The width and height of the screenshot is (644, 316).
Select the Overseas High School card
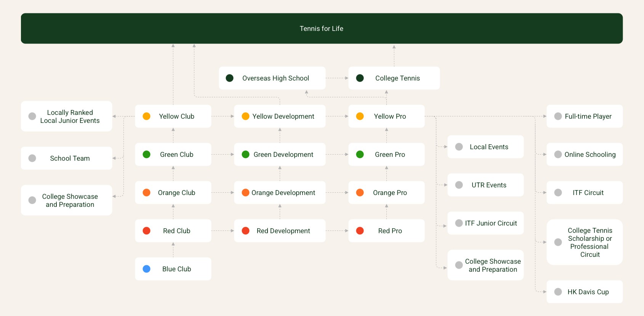point(272,78)
